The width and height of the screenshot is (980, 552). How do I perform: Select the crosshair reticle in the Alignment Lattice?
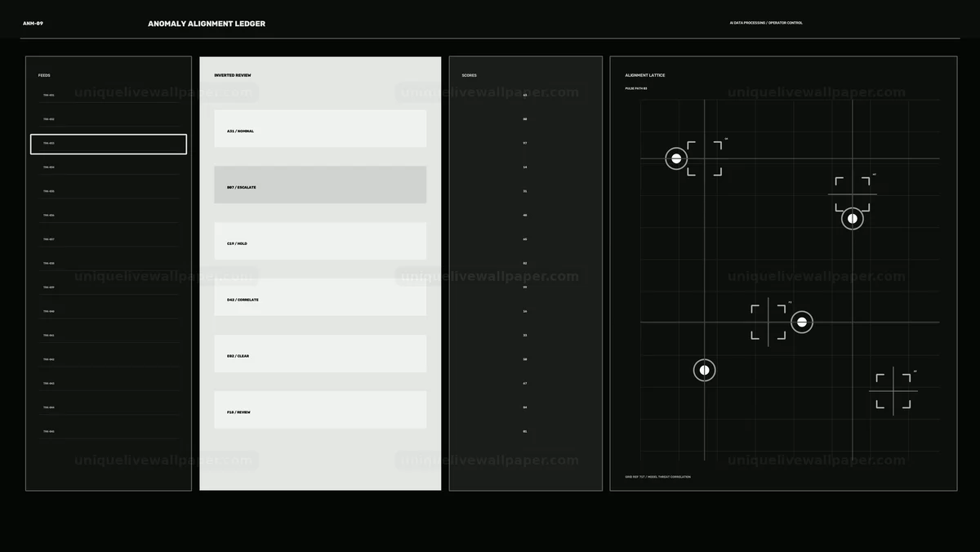893,391
